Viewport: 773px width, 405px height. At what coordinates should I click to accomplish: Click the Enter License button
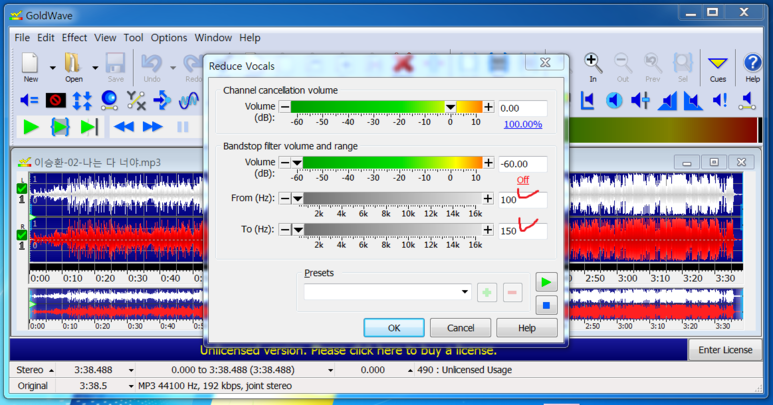pyautogui.click(x=725, y=350)
